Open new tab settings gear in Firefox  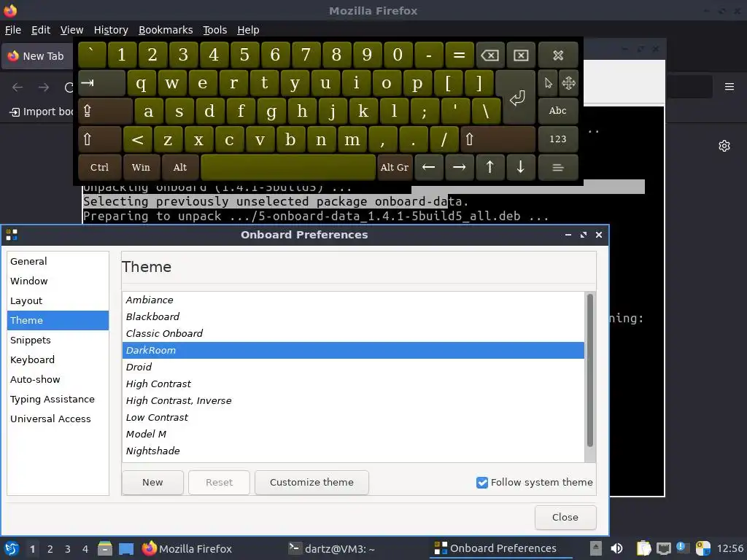[x=724, y=146]
